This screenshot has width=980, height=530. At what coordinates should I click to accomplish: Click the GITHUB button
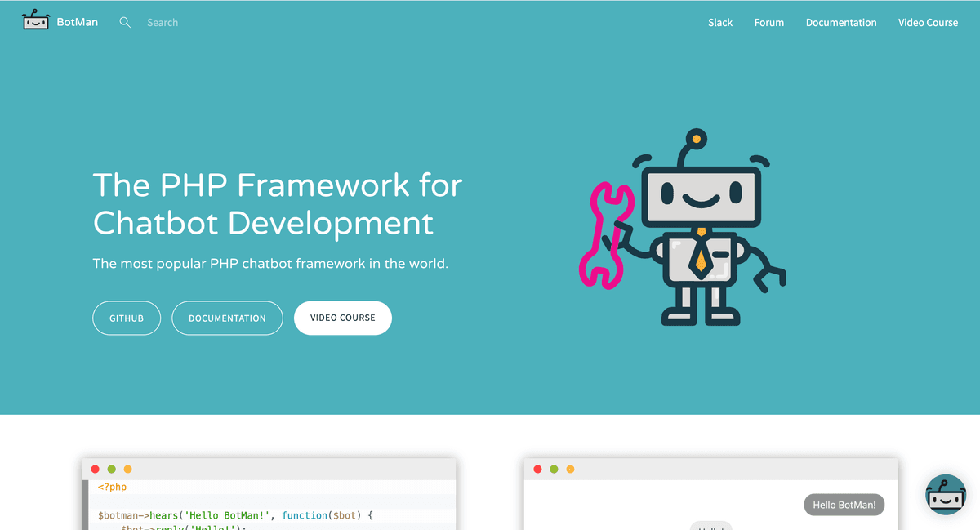click(x=127, y=318)
